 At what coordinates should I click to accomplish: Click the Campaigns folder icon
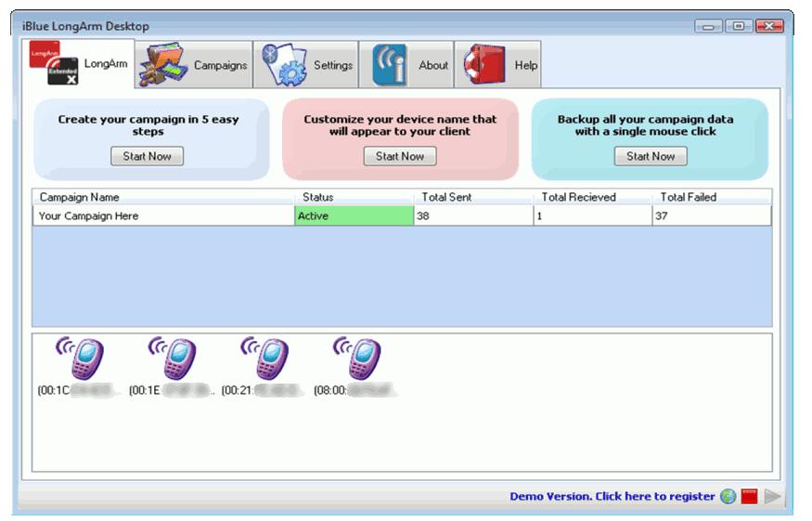click(x=163, y=65)
